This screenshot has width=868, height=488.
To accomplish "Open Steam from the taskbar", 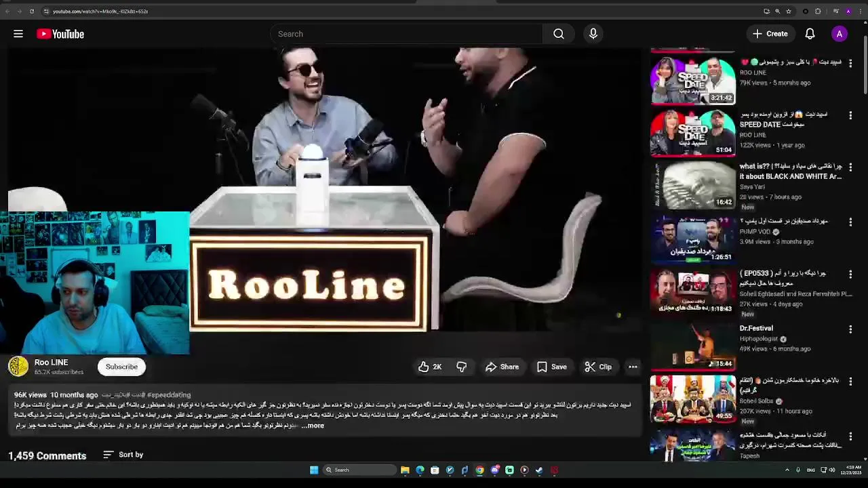I will 539,470.
